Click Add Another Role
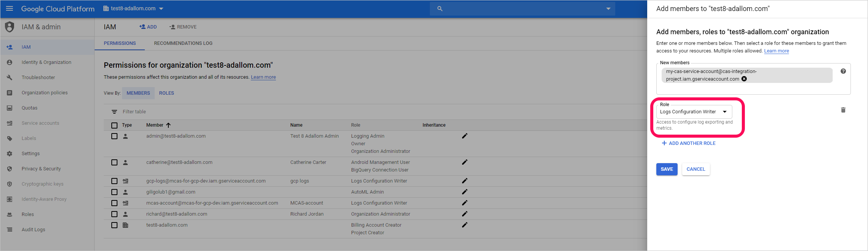 (688, 143)
